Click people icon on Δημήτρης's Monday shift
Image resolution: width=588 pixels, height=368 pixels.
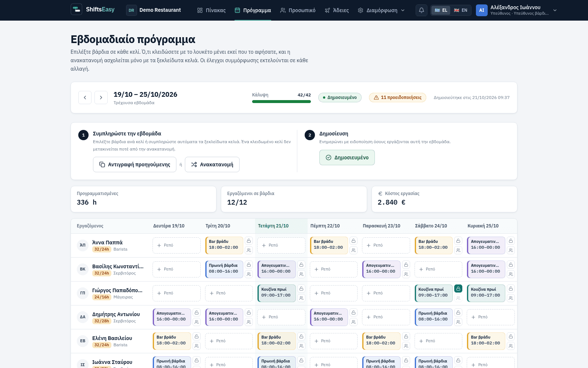[x=197, y=322]
